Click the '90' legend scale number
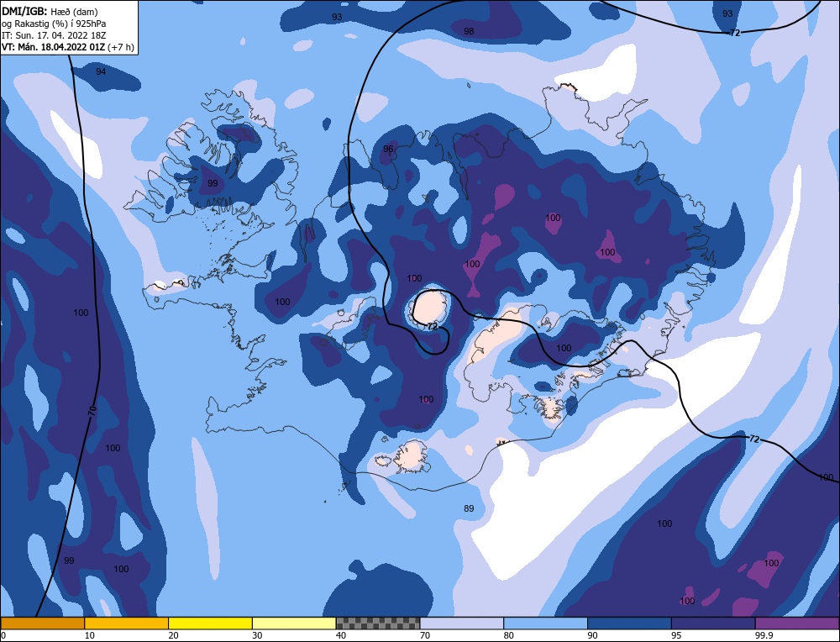Viewport: 840px width, 642px height. click(x=592, y=635)
